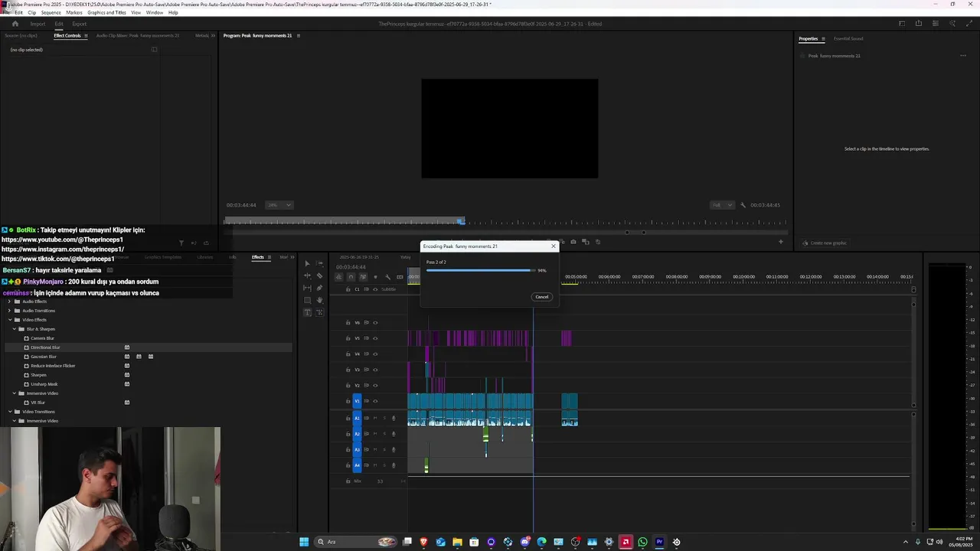The image size is (980, 551).
Task: Select Gaussian Blur effect
Action: coord(44,357)
